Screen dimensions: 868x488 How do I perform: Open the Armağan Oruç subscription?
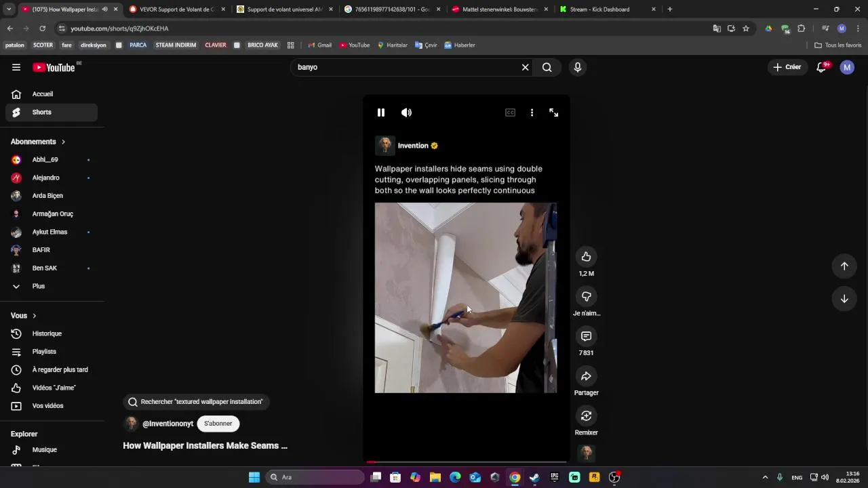[52, 214]
